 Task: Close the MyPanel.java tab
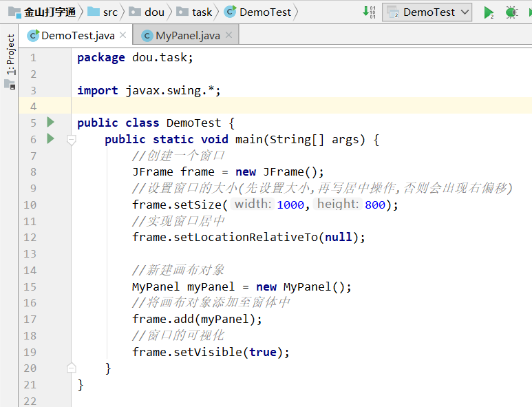pyautogui.click(x=229, y=35)
